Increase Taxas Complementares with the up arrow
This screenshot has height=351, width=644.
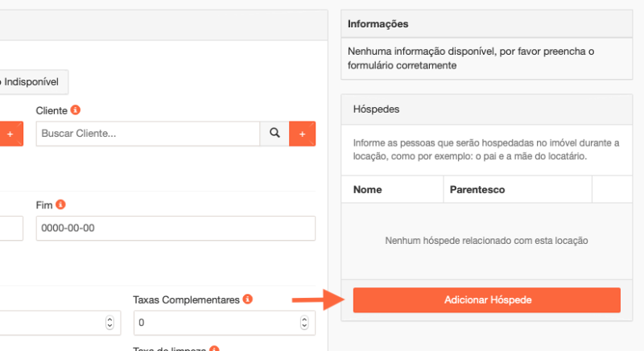click(303, 320)
